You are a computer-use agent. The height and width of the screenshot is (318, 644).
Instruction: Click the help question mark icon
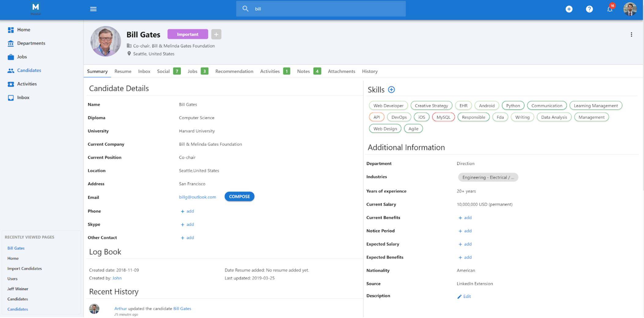click(x=589, y=9)
